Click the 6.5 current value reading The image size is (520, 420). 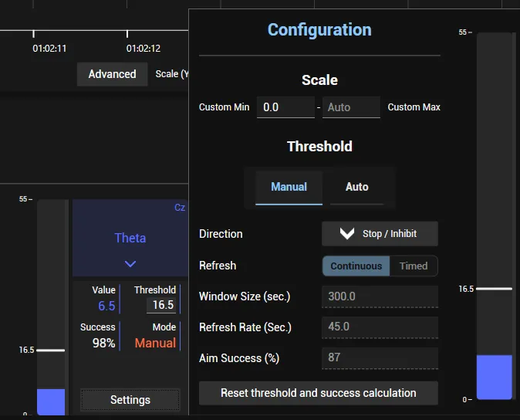tap(106, 306)
